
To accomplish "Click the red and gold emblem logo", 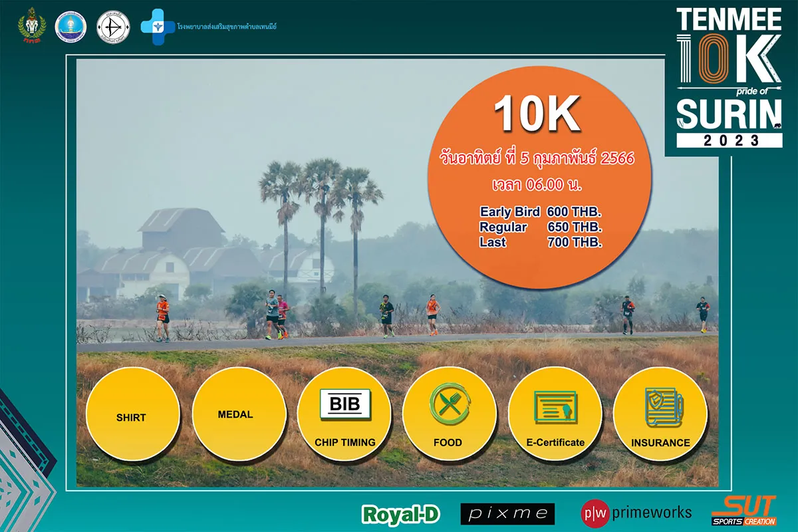I will (31, 27).
